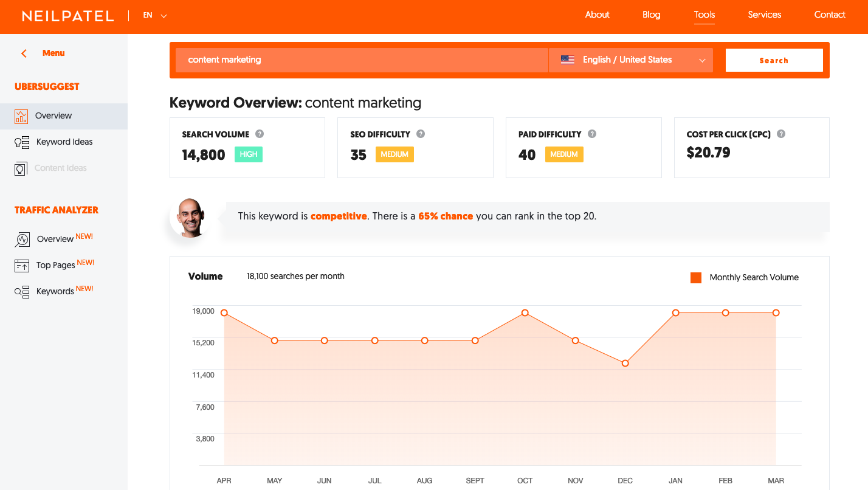
Task: Click the Traffic Analyzer Keywords icon
Action: (x=22, y=292)
